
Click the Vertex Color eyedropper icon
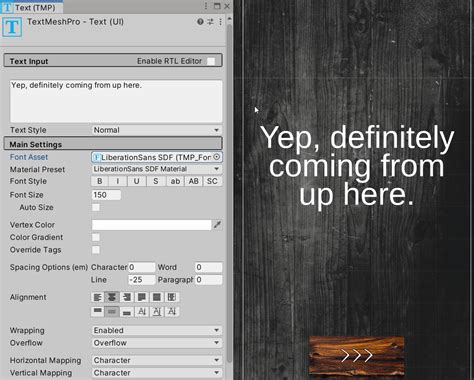(x=217, y=225)
